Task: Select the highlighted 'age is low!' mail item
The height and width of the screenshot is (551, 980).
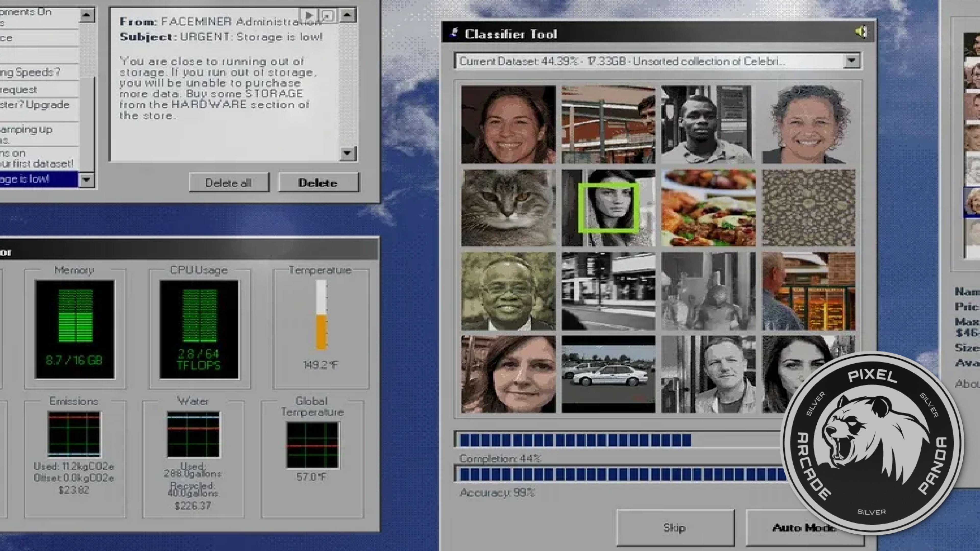Action: [39, 179]
